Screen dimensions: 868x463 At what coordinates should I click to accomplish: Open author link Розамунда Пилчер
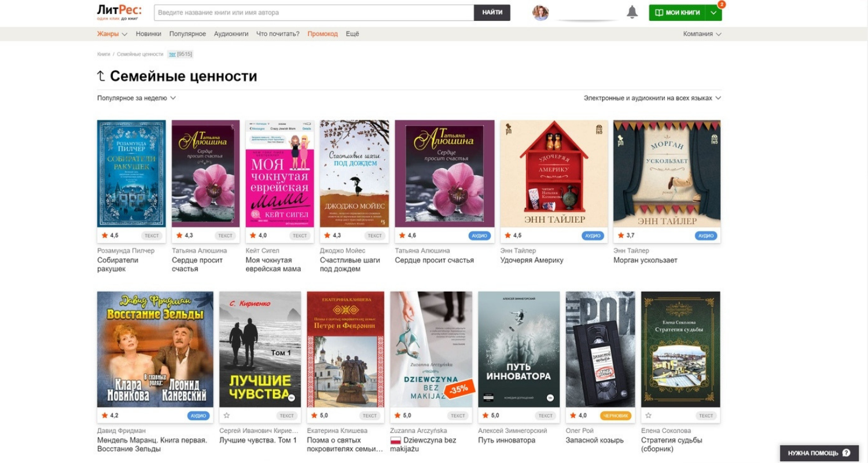tap(126, 251)
